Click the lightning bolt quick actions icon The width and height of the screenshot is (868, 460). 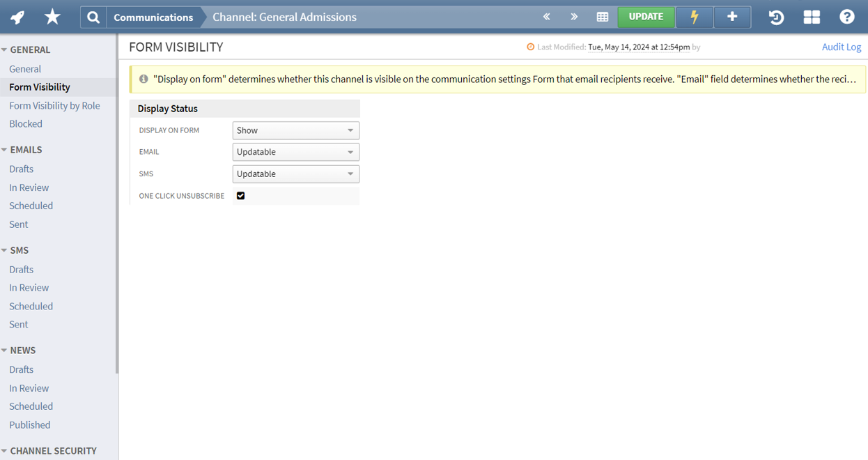click(695, 17)
